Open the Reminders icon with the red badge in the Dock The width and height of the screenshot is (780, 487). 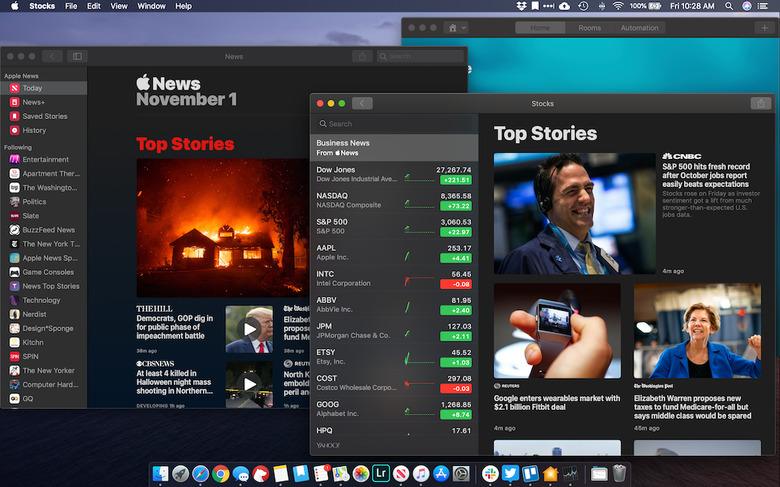[321, 473]
